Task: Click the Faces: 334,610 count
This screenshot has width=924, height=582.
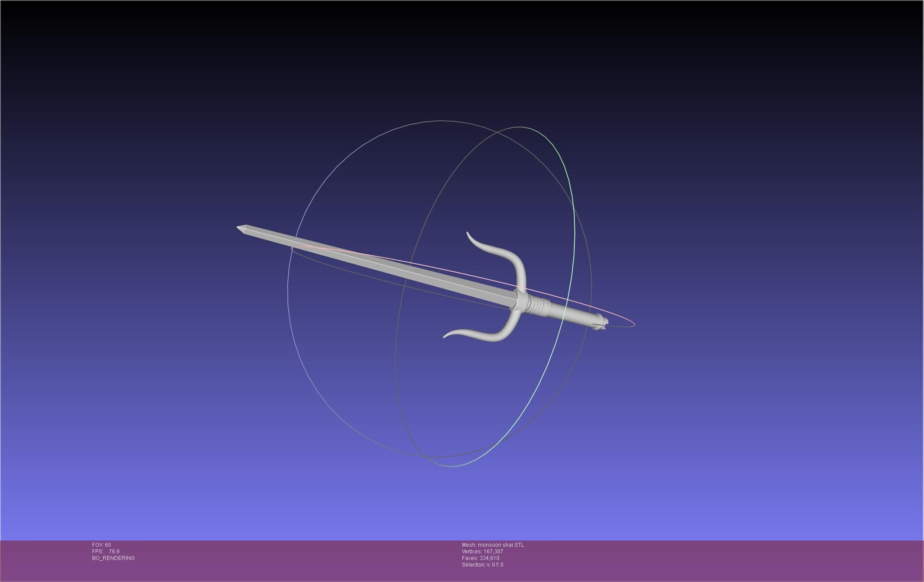Action: click(481, 558)
